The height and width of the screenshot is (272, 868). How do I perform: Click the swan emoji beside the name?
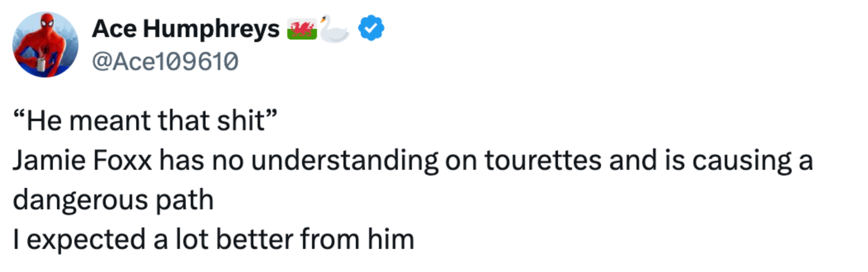coord(334,29)
